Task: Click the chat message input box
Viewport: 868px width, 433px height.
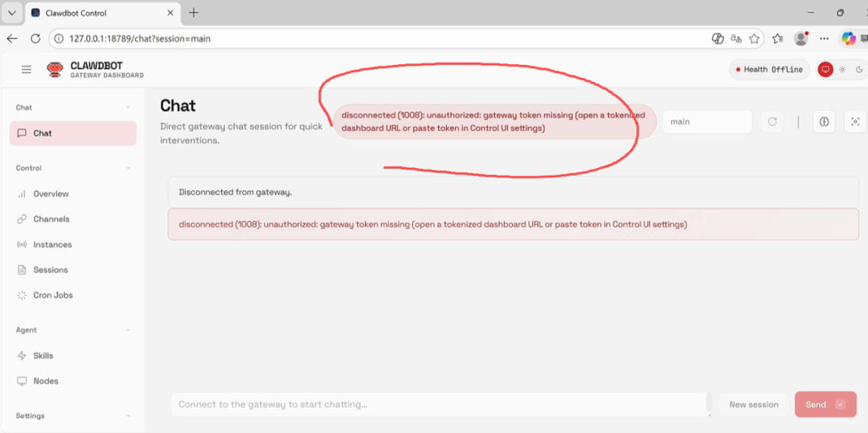Action: pyautogui.click(x=440, y=404)
